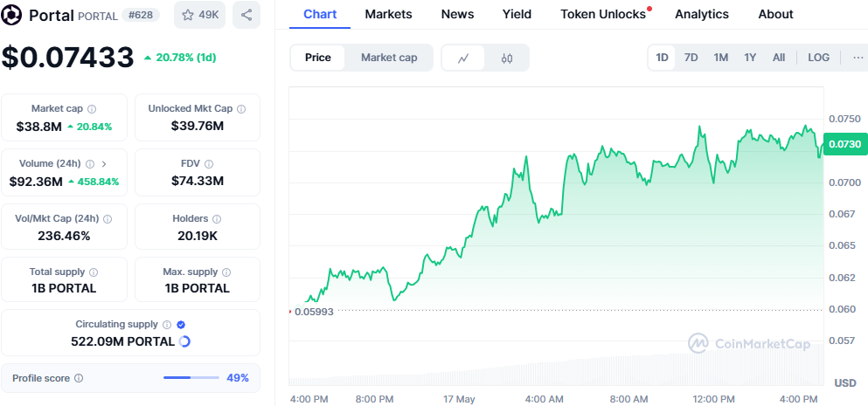The height and width of the screenshot is (406, 868).
Task: Open the About tab
Action: pyautogui.click(x=775, y=14)
